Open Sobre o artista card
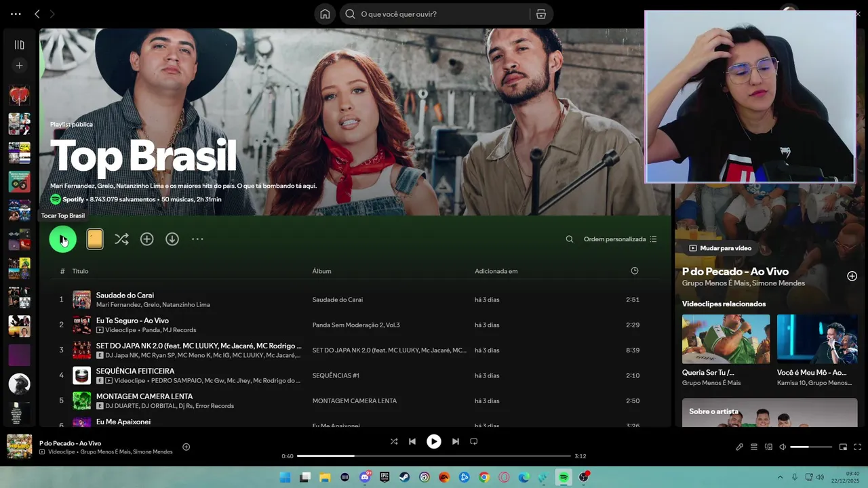The height and width of the screenshot is (488, 868). tap(770, 412)
